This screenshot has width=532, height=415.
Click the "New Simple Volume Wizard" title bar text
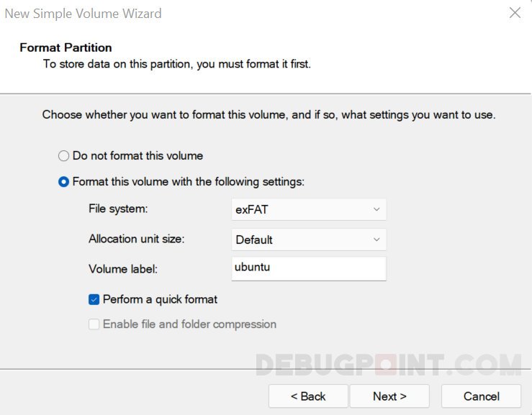click(x=84, y=14)
